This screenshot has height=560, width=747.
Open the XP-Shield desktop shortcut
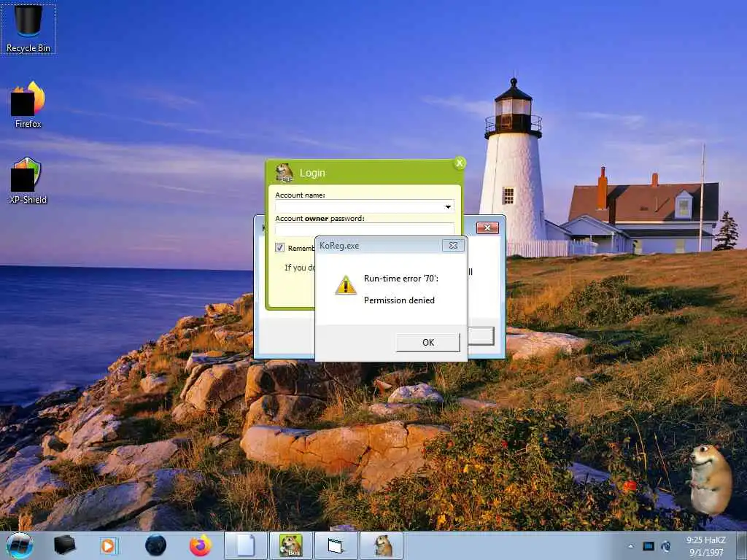(28, 181)
